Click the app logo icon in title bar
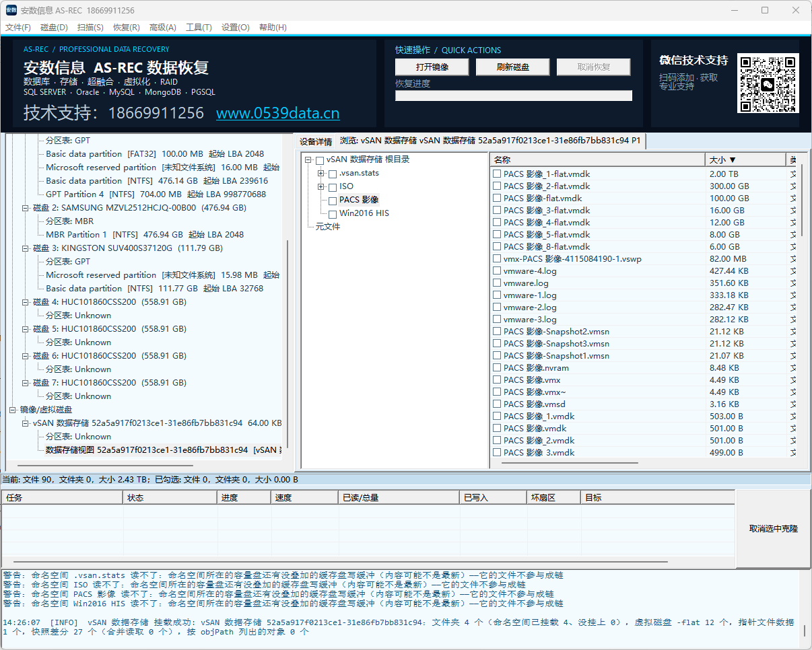This screenshot has height=650, width=812. coord(11,10)
